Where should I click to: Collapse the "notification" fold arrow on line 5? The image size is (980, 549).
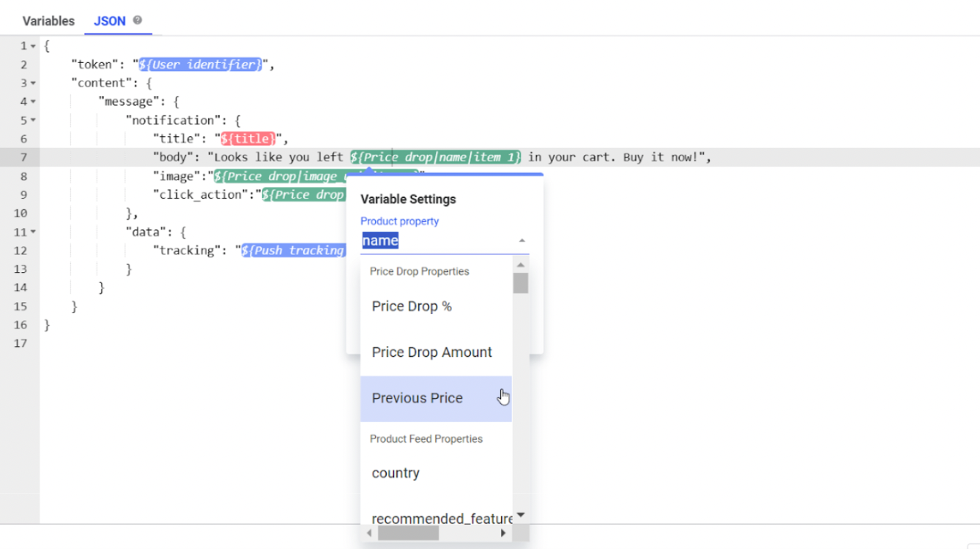[x=33, y=120]
